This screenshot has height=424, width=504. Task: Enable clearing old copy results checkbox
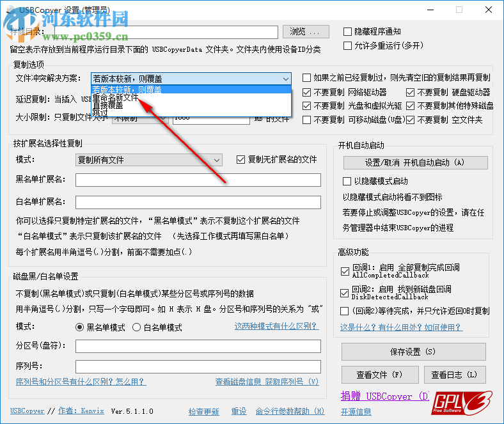coord(306,78)
